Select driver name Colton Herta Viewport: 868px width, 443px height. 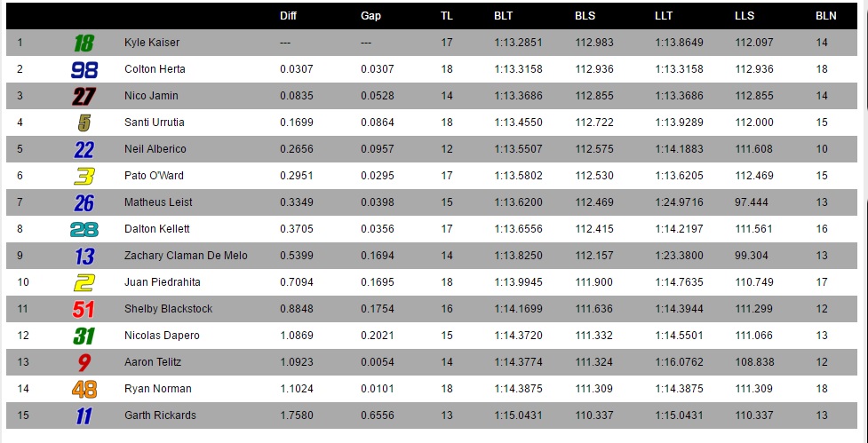[155, 69]
